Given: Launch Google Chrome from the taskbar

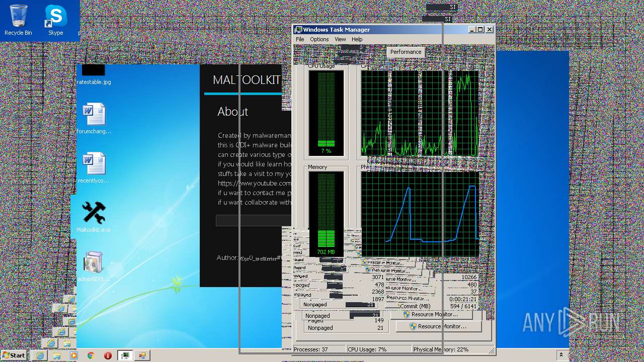Looking at the screenshot, I should point(91,355).
